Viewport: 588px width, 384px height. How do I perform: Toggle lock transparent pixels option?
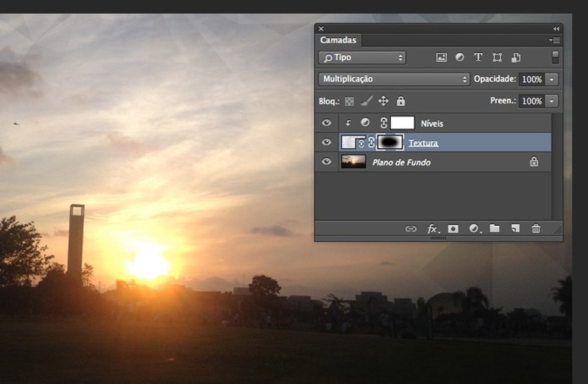point(349,102)
